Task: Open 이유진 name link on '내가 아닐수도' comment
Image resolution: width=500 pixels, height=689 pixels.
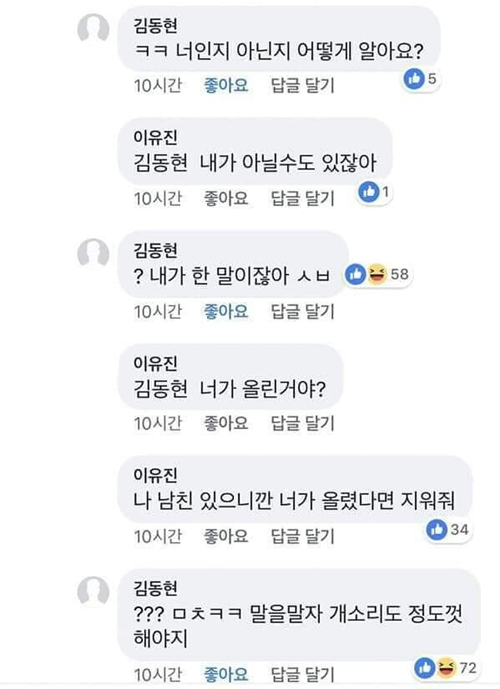Action: tap(156, 138)
